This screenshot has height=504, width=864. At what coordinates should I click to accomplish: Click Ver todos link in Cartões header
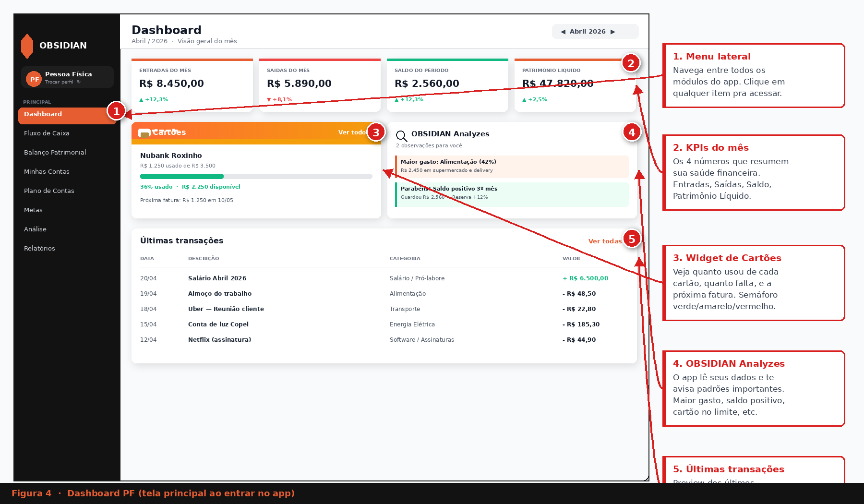pos(352,132)
